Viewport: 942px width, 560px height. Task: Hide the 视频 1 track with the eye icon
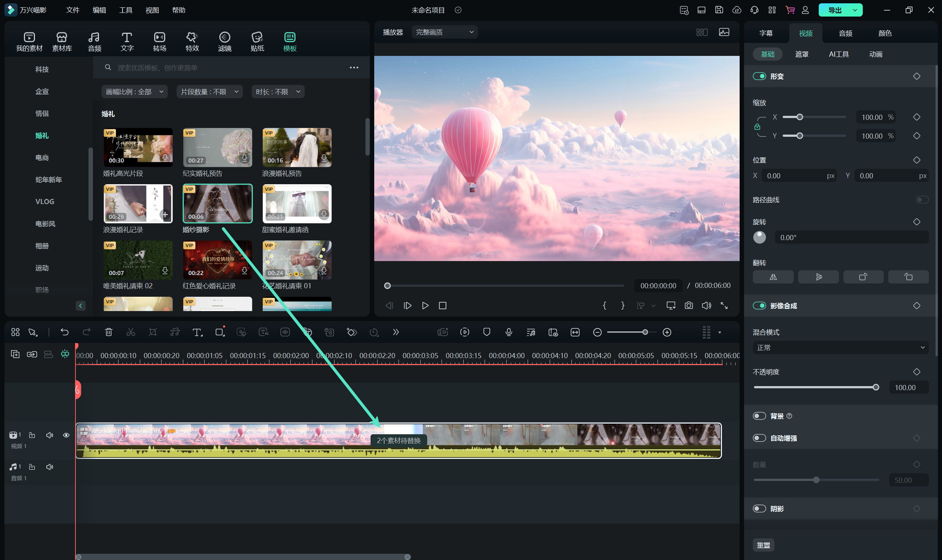click(x=66, y=435)
